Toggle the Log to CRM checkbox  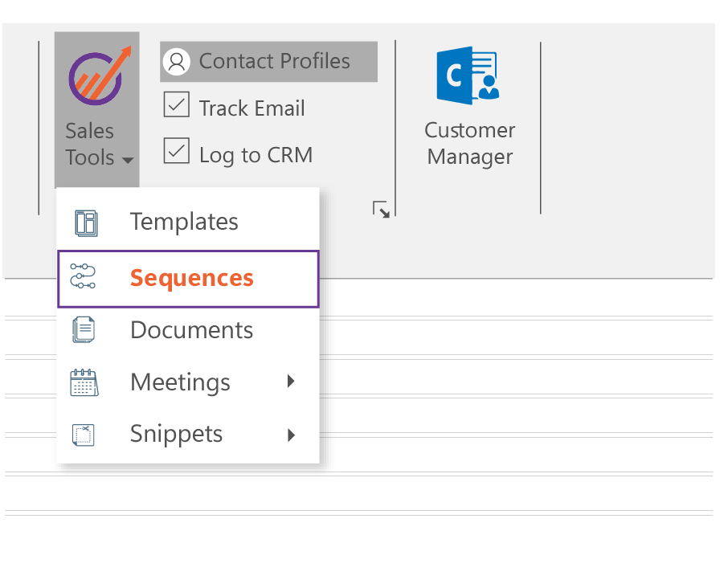[177, 152]
